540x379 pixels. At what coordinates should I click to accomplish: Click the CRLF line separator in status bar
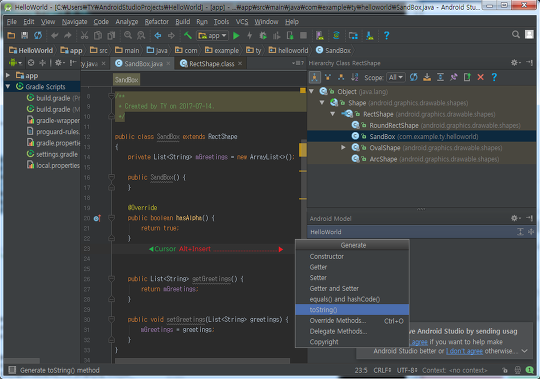pyautogui.click(x=382, y=370)
